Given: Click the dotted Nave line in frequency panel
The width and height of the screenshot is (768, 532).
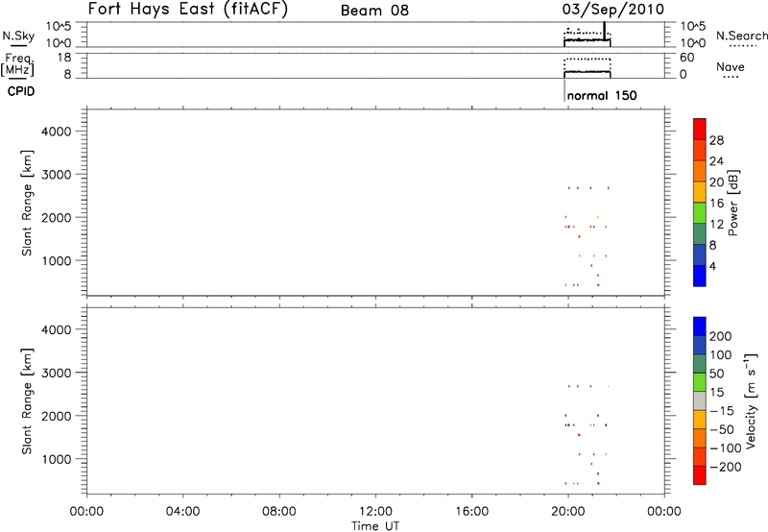Looking at the screenshot, I should coord(588,59).
